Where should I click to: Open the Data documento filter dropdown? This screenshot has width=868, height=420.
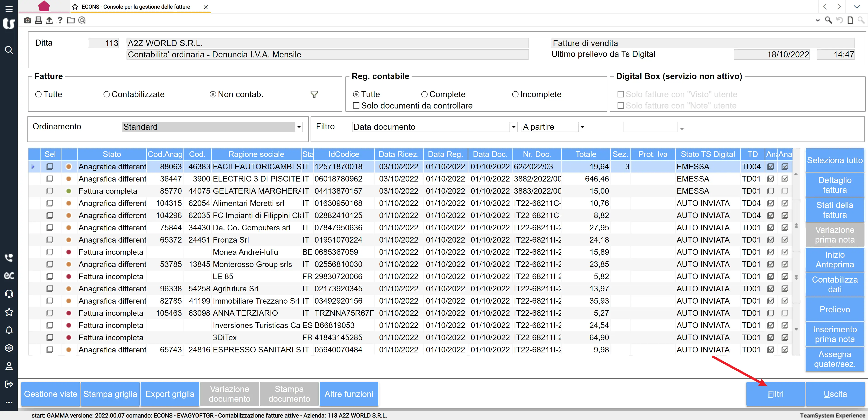(513, 127)
